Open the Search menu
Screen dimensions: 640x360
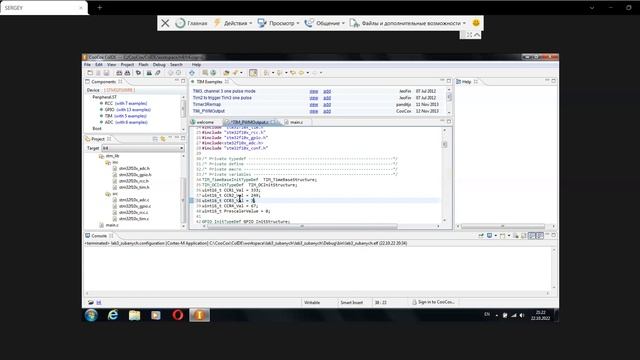(176, 64)
